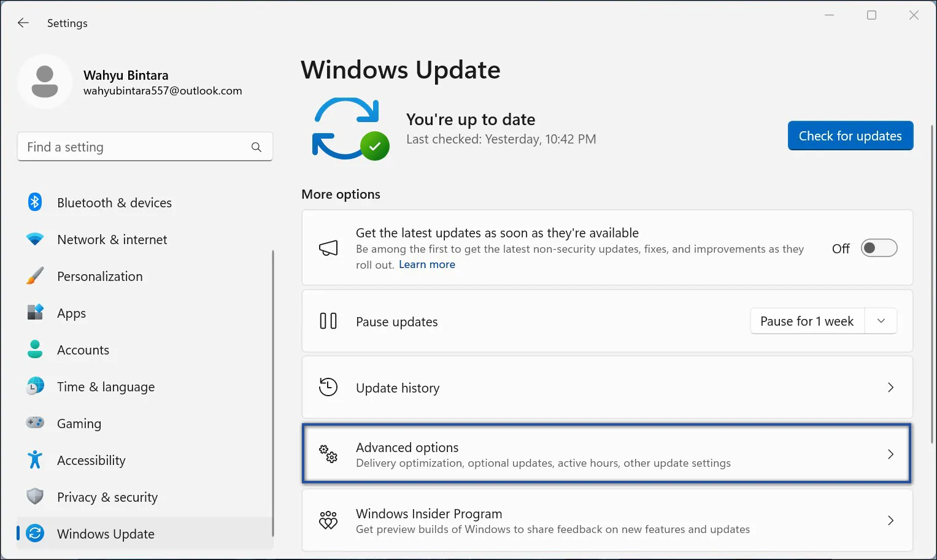Expand the Windows Insider Program row
Viewport: 937px width, 560px height.
pos(890,520)
